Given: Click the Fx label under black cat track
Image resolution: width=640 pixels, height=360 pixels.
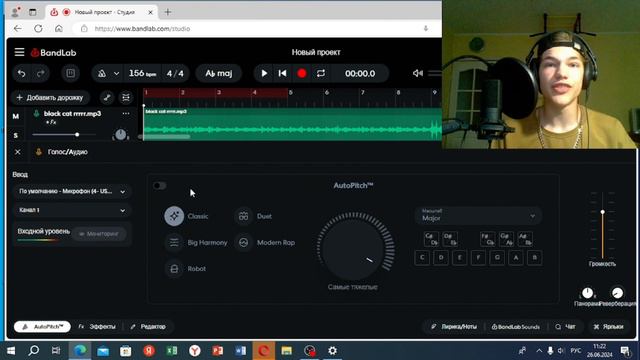Looking at the screenshot, I should (x=51, y=122).
